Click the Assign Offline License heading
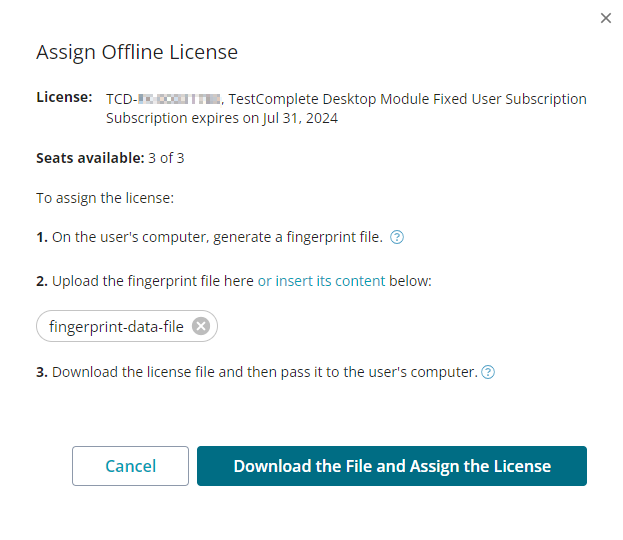The width and height of the screenshot is (623, 540). point(137,52)
